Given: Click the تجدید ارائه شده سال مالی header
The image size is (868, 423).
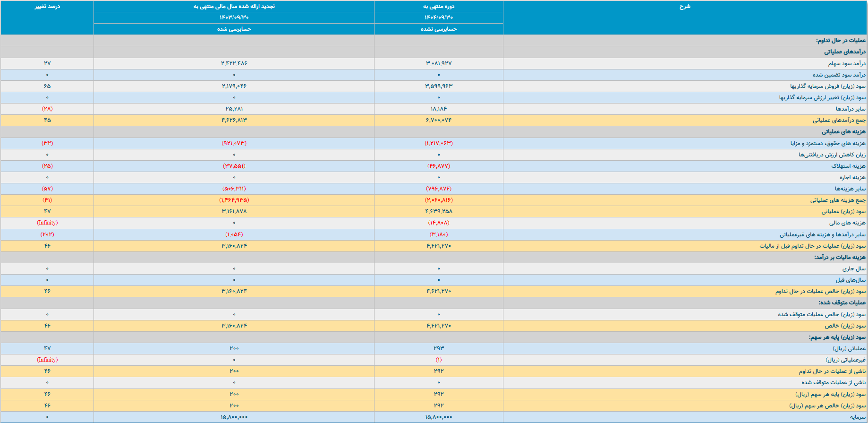Looking at the screenshot, I should click(234, 7).
